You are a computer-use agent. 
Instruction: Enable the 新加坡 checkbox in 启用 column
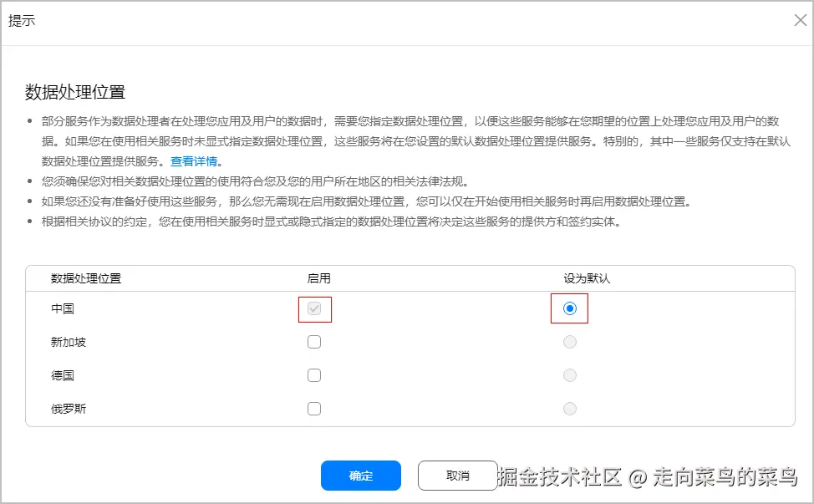pyautogui.click(x=314, y=342)
